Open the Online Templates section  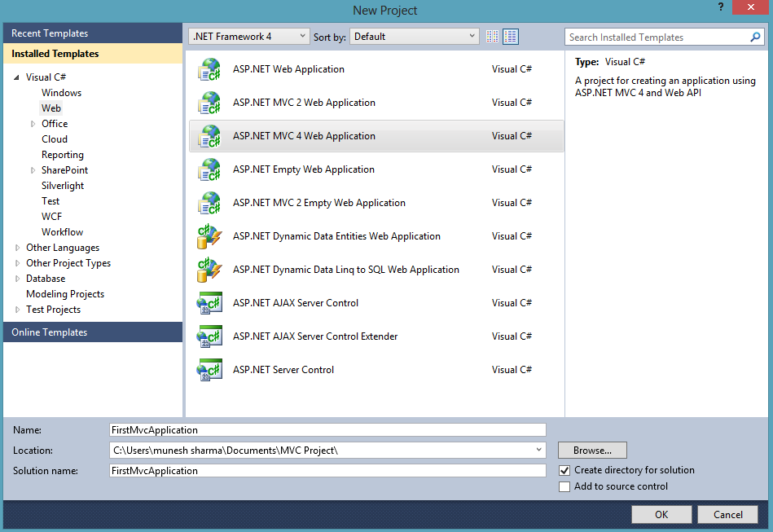(x=93, y=332)
